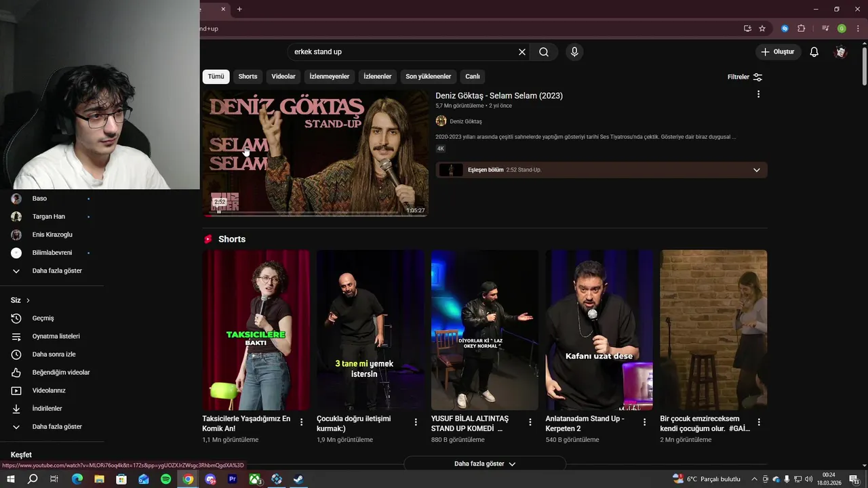The height and width of the screenshot is (488, 868).
Task: Start voice search with the microphone icon
Action: tap(574, 52)
